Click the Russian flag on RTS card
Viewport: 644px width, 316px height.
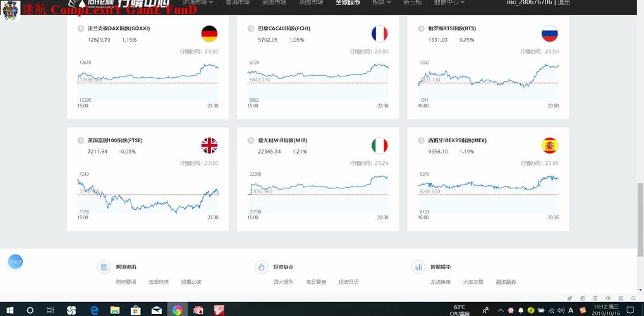pos(549,34)
